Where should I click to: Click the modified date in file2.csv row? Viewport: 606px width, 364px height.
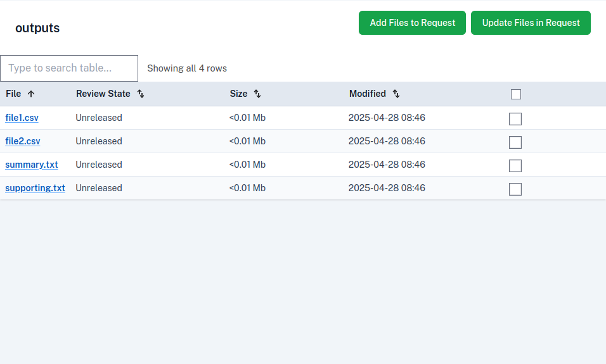click(x=387, y=141)
